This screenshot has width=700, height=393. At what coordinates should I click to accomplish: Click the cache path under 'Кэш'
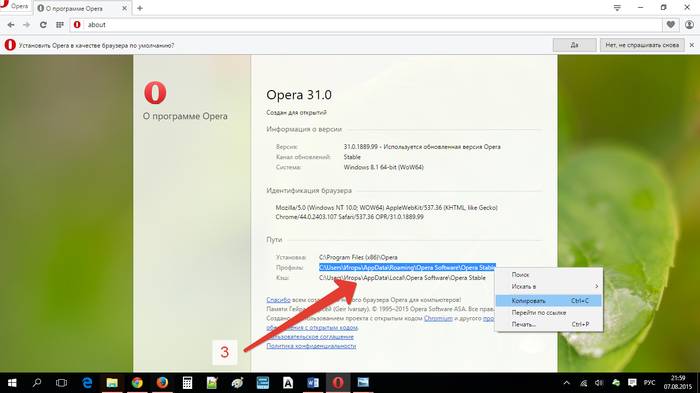click(x=402, y=278)
